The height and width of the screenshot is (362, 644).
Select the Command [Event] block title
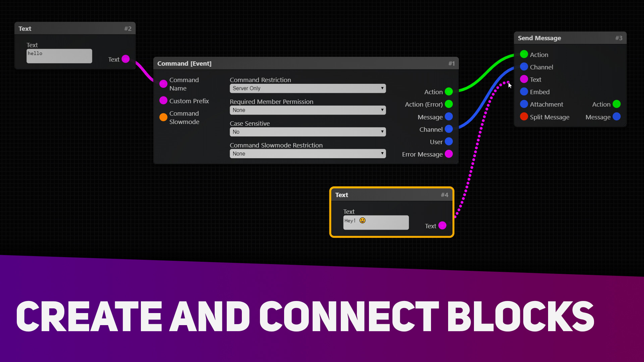coord(184,63)
